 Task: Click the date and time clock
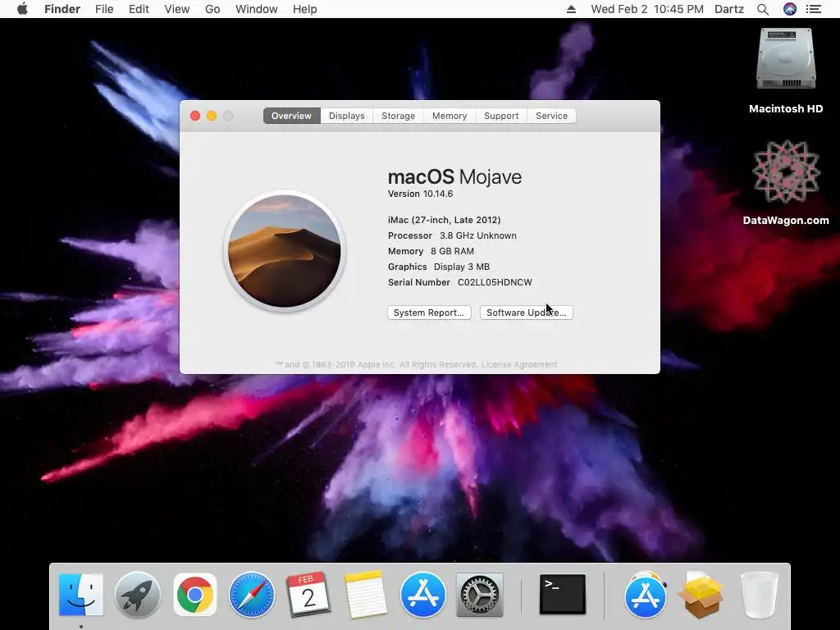click(x=647, y=9)
